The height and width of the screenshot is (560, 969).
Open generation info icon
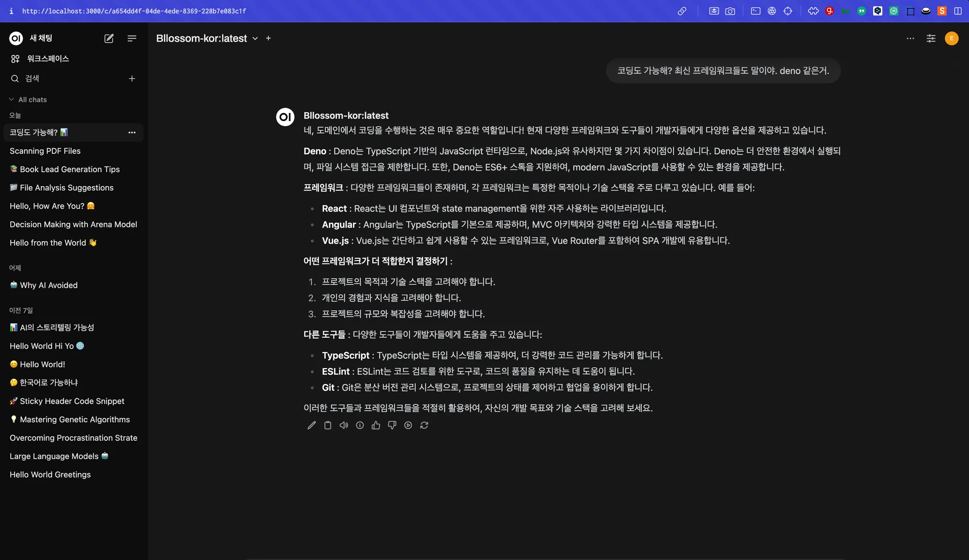360,425
